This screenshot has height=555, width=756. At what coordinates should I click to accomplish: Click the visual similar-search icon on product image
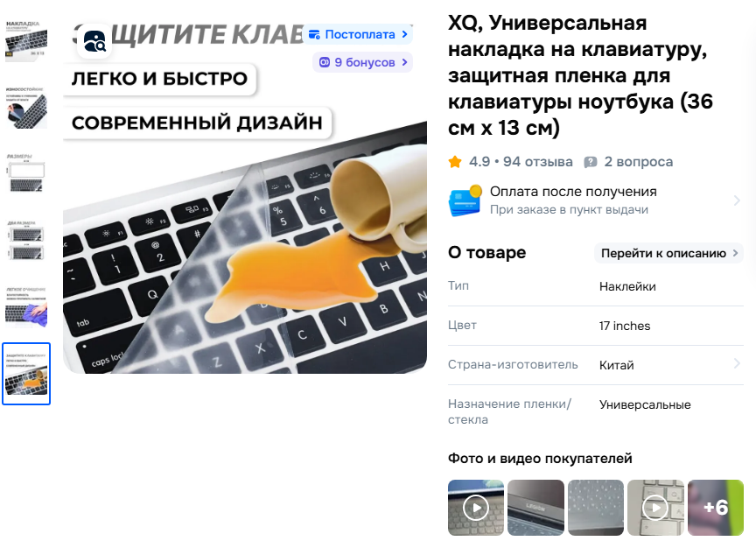click(94, 41)
